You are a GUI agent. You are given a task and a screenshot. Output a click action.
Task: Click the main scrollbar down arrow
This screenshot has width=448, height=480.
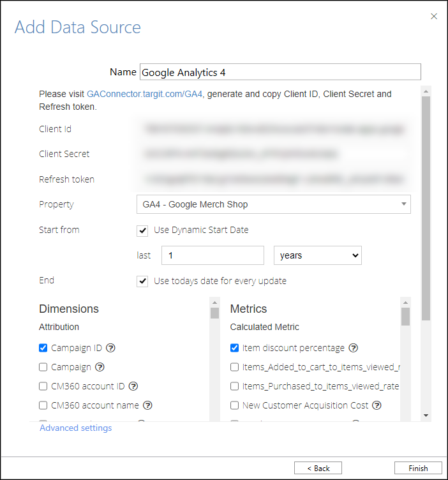pos(426,416)
